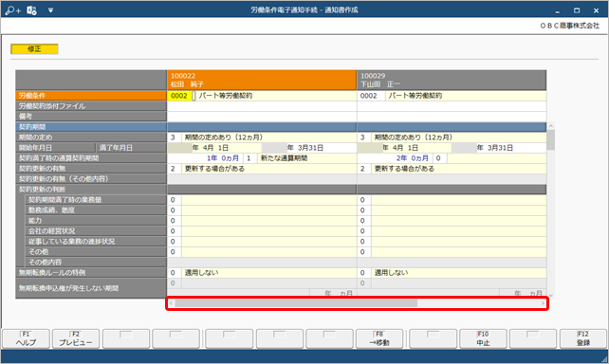Viewport: 609px width, 364px height.
Task: Select the 開始年月日 label
Action: (55, 148)
